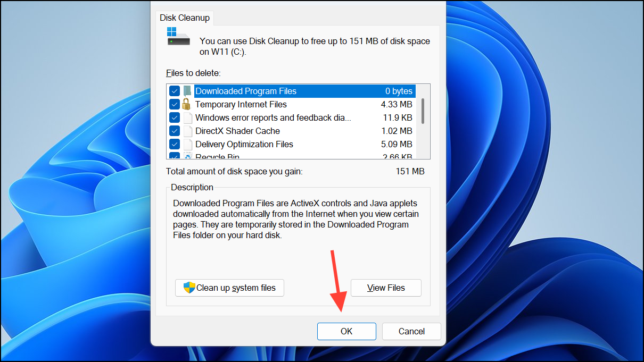This screenshot has width=644, height=362.
Task: Click the file icon for Windows error reports
Action: click(187, 117)
